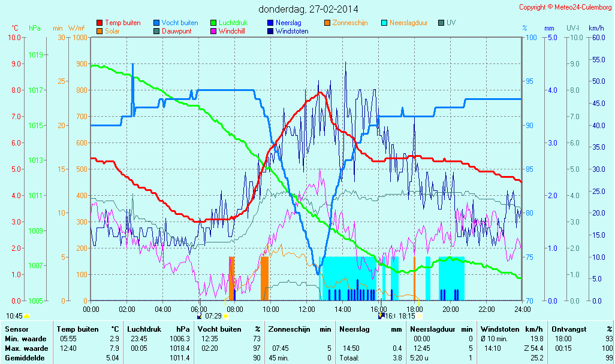
Task: Click the Zonneschijn legend label
Action: point(351,23)
